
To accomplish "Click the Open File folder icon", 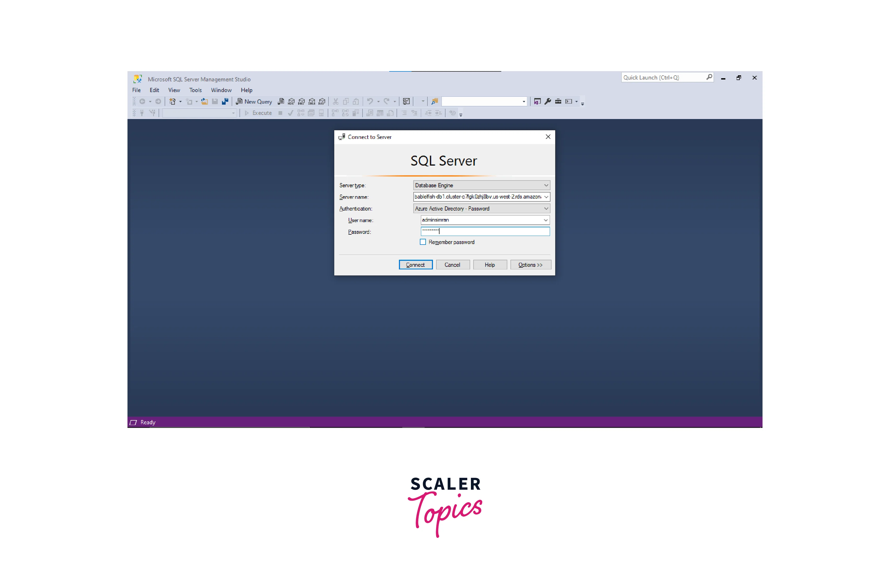I will (204, 102).
